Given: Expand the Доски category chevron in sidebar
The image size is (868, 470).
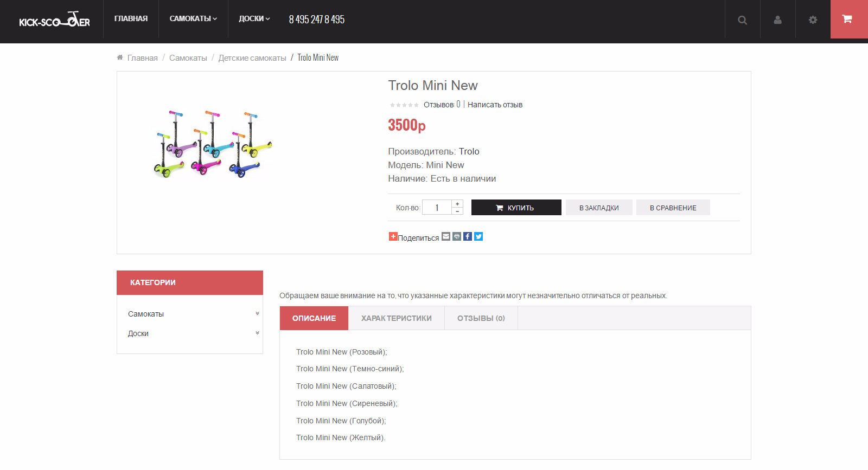Looking at the screenshot, I should pos(257,333).
